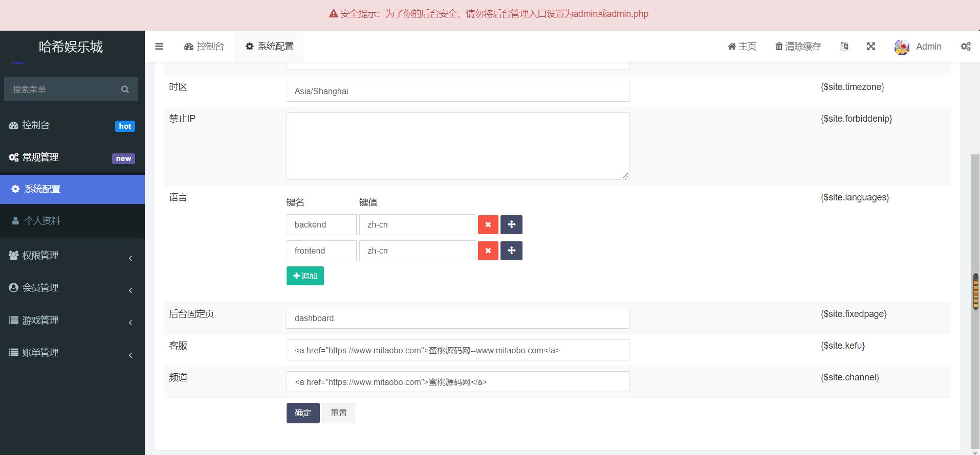Click the vertical page scrollbar thumb

[x=975, y=291]
